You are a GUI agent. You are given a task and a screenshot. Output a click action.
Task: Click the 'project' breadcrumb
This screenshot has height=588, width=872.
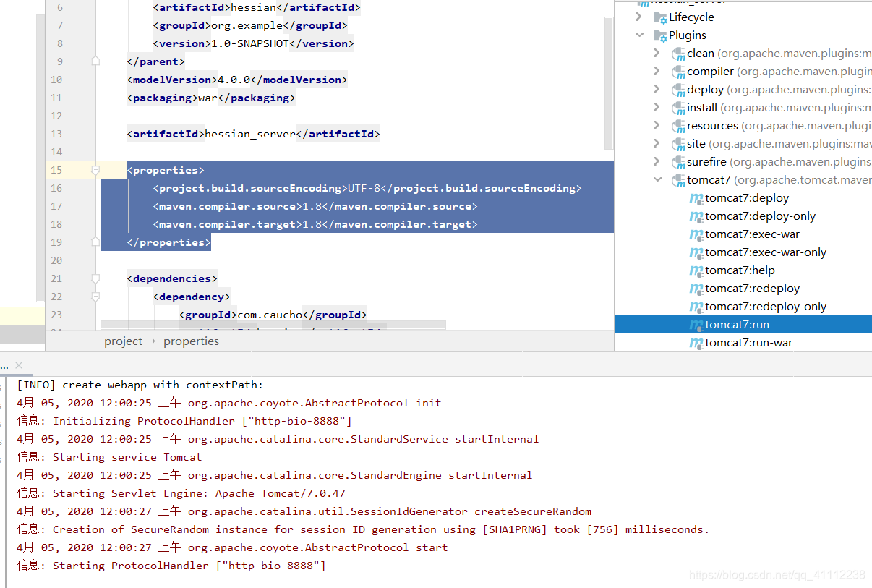pos(124,341)
